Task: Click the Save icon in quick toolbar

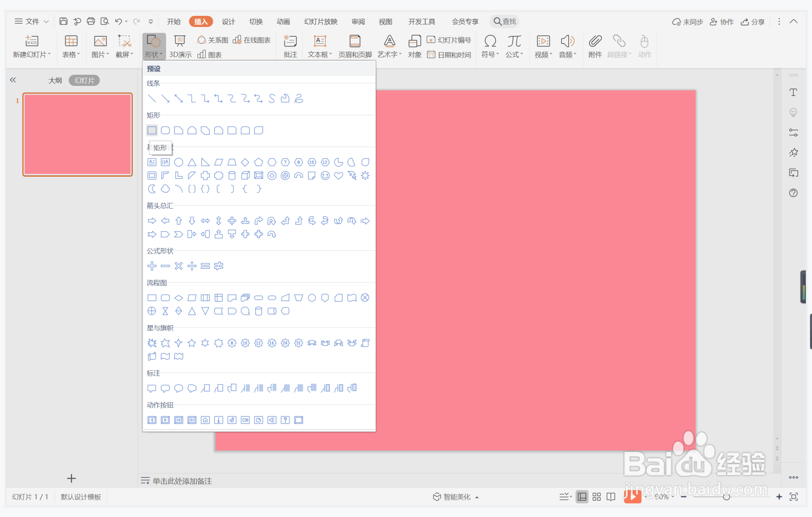Action: (x=63, y=21)
